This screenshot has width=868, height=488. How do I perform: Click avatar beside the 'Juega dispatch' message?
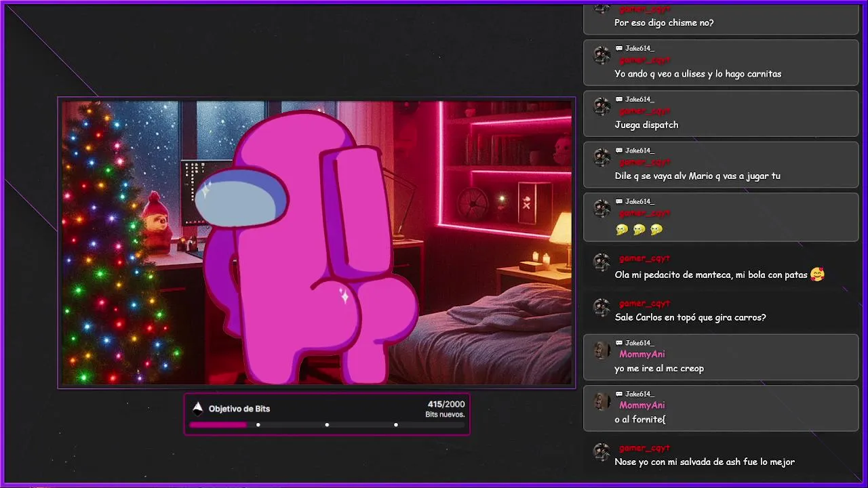tap(601, 106)
